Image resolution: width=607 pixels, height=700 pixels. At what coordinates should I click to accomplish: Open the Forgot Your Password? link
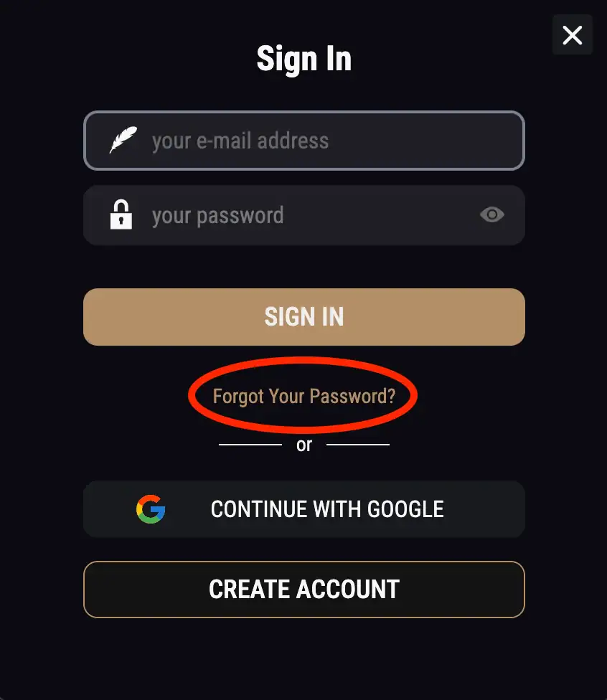pyautogui.click(x=303, y=397)
